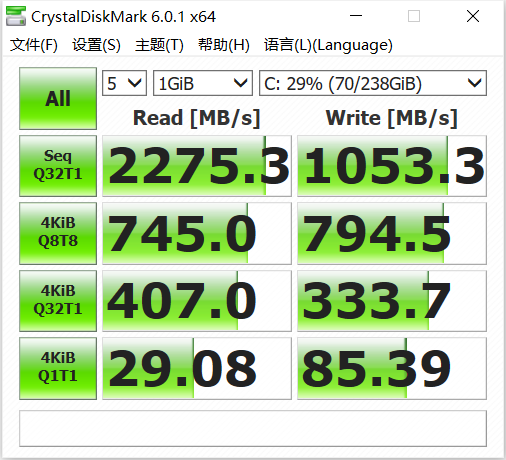Screen dimensions: 506x460
Task: Select the Seq write result 1053.3
Action: click(x=392, y=166)
